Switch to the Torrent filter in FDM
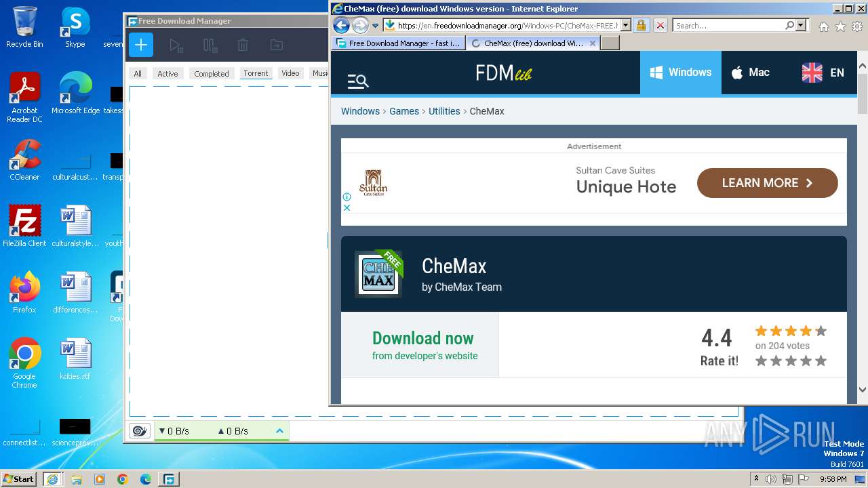This screenshot has width=868, height=488. tap(256, 73)
